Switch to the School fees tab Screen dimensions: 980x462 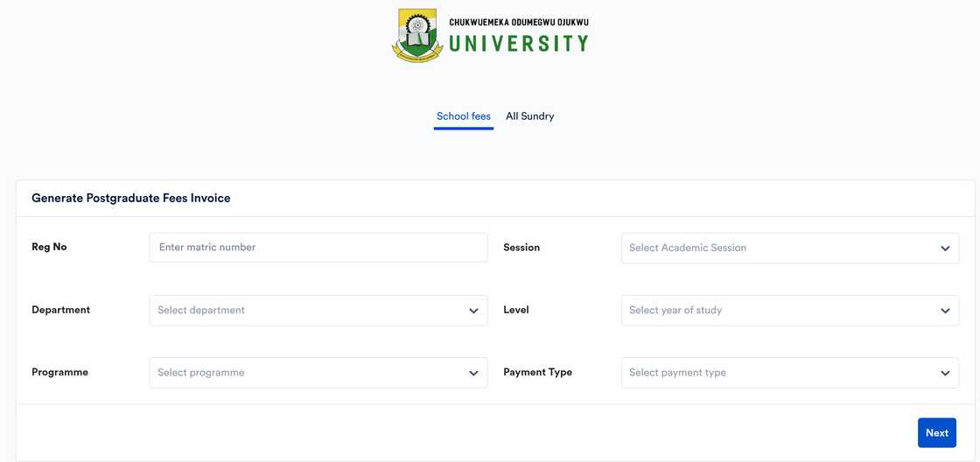(x=464, y=116)
